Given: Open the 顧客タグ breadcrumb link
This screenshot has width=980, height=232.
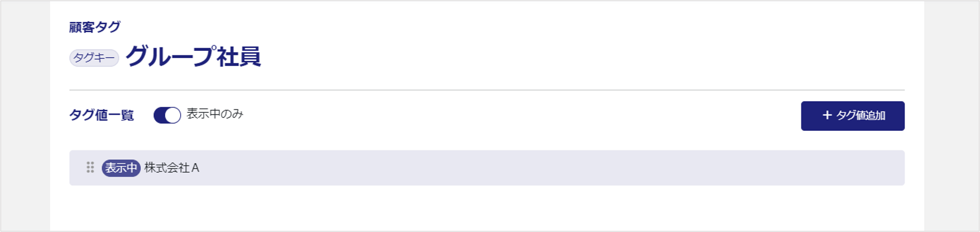Looking at the screenshot, I should [95, 27].
